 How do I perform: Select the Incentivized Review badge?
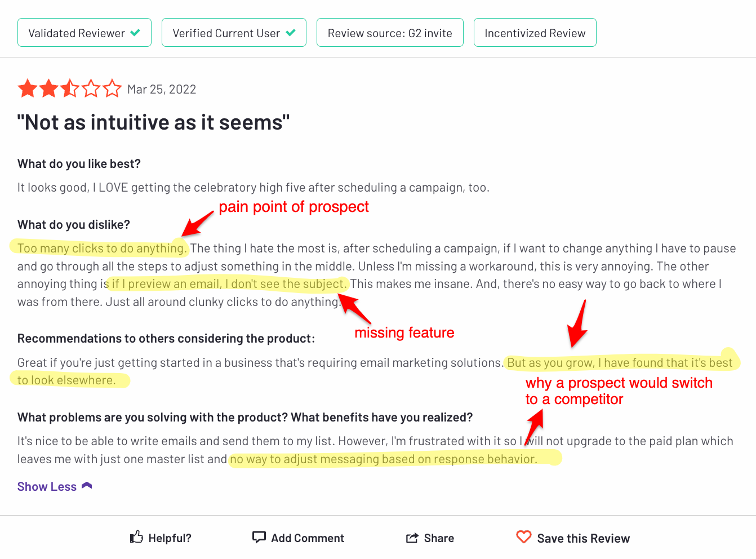[x=535, y=33]
